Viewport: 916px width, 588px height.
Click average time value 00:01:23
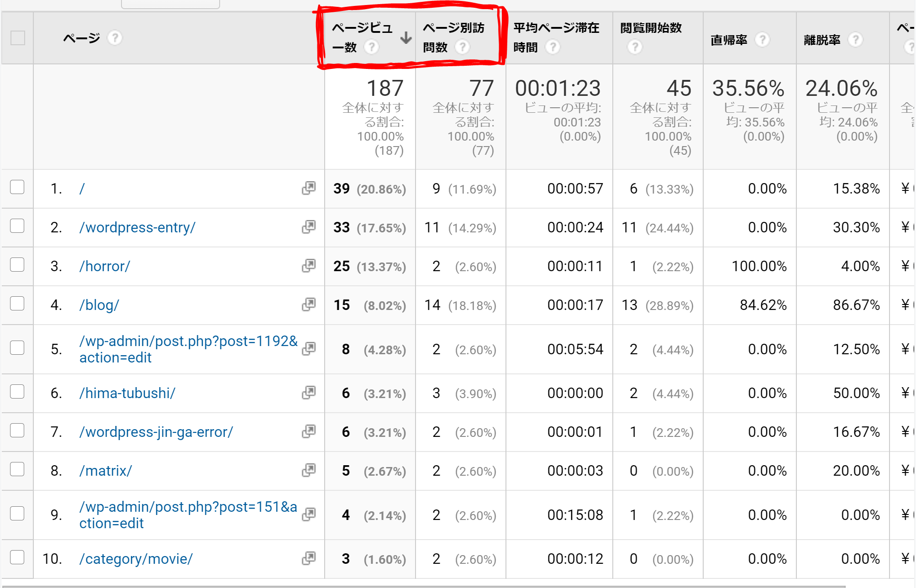pyautogui.click(x=558, y=88)
